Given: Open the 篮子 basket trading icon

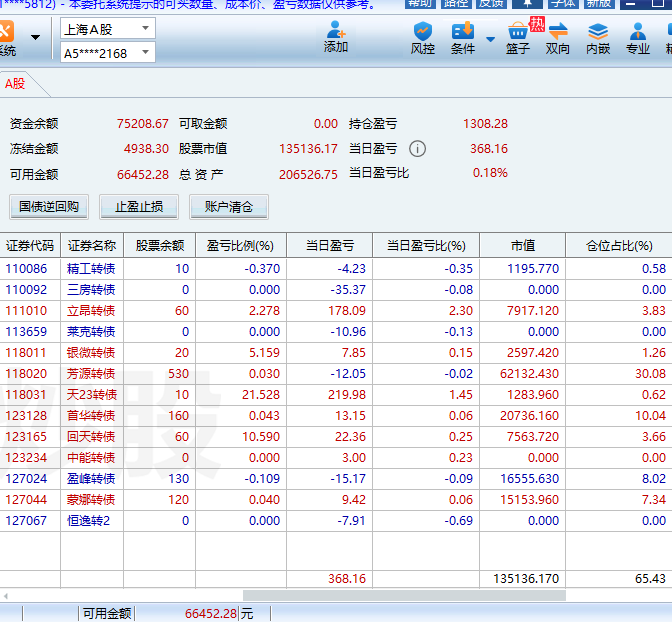Looking at the screenshot, I should coord(518,38).
